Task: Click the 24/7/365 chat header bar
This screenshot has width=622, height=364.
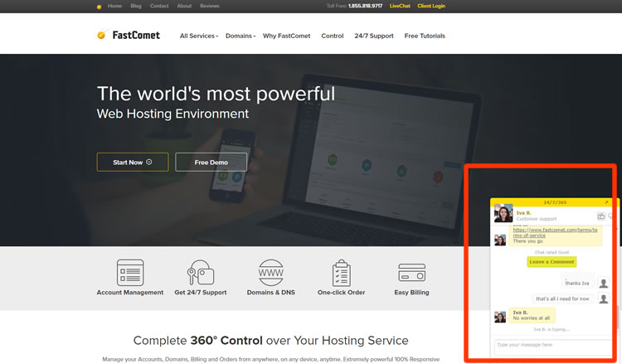Action: click(555, 202)
